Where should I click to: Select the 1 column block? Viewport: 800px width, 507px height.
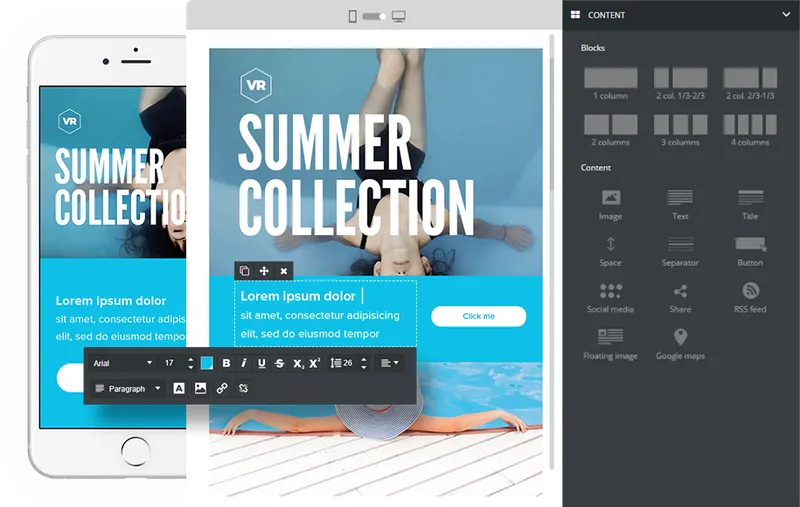tap(610, 84)
